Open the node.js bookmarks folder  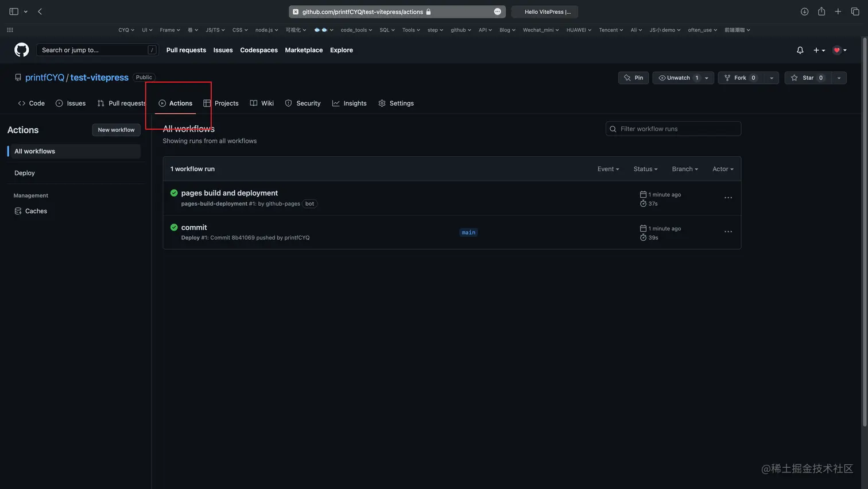pyautogui.click(x=266, y=30)
